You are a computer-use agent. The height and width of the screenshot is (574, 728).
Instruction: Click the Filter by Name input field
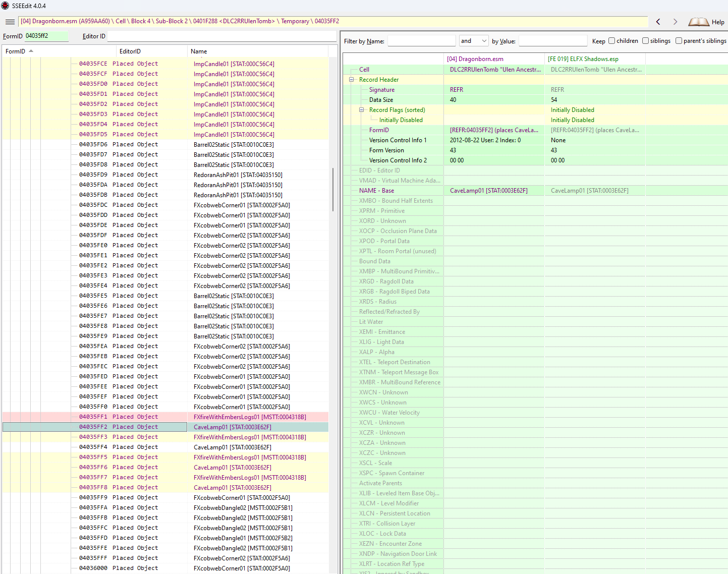(421, 41)
